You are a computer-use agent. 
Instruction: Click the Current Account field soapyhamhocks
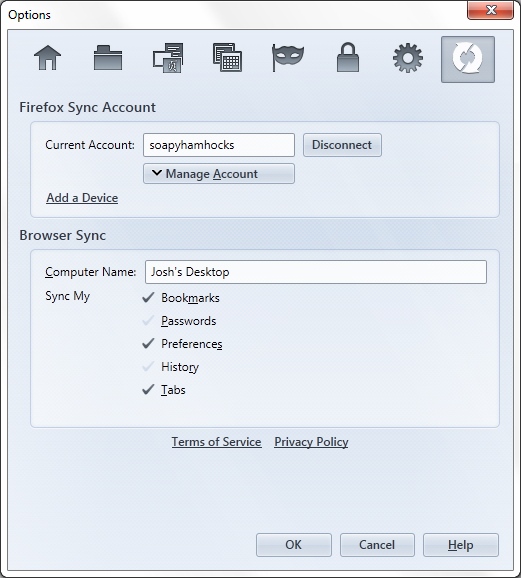point(219,145)
